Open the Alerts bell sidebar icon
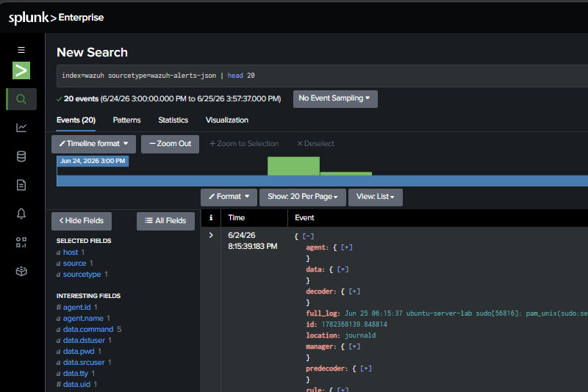Image resolution: width=588 pixels, height=392 pixels. pos(21,214)
